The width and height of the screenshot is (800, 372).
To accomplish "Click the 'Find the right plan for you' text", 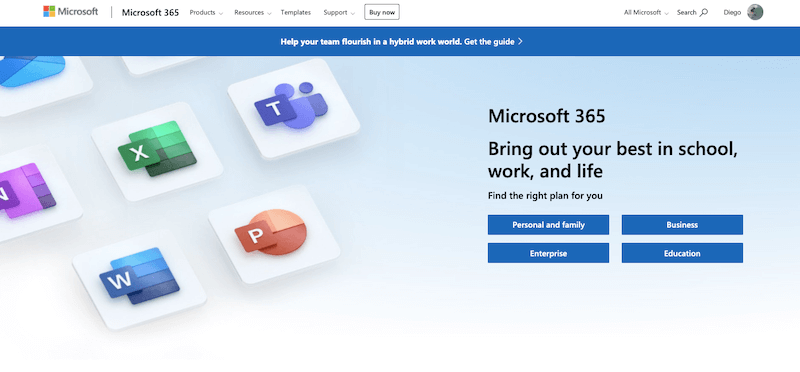I will (545, 195).
